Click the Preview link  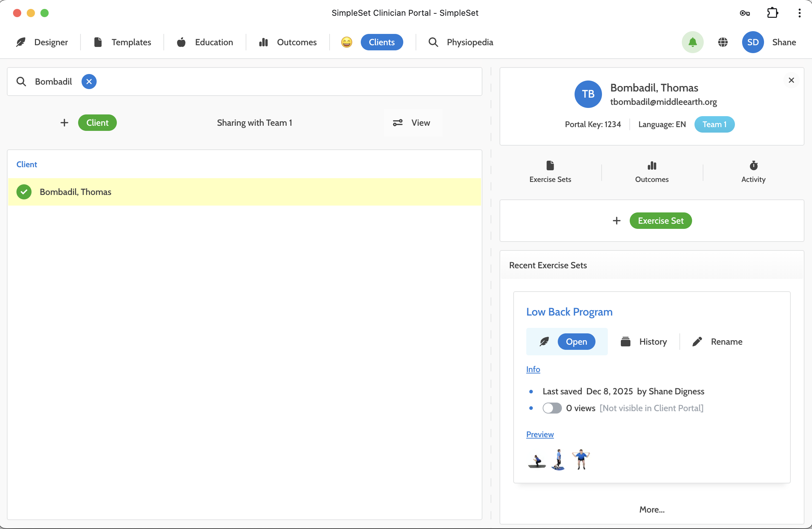tap(540, 434)
